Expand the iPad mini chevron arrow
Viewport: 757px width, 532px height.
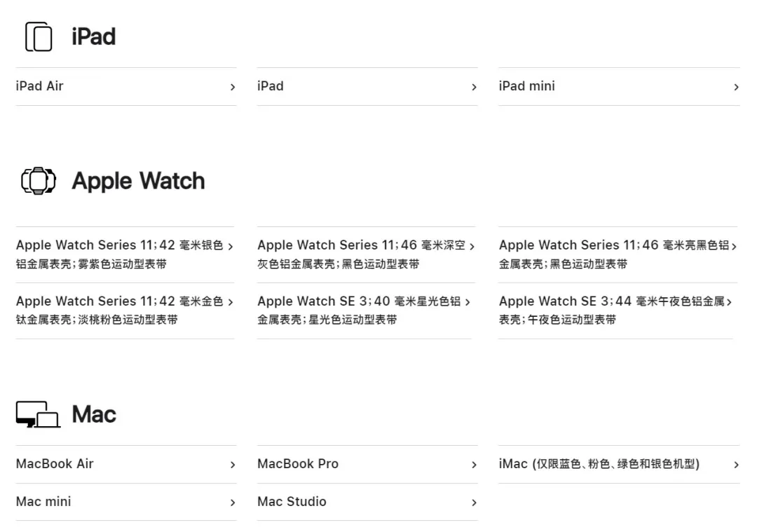pos(735,87)
